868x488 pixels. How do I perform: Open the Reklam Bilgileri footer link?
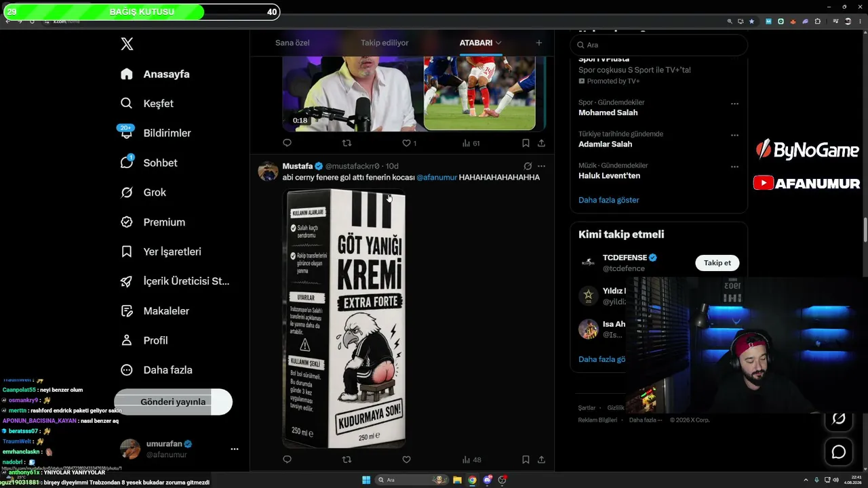coord(597,420)
